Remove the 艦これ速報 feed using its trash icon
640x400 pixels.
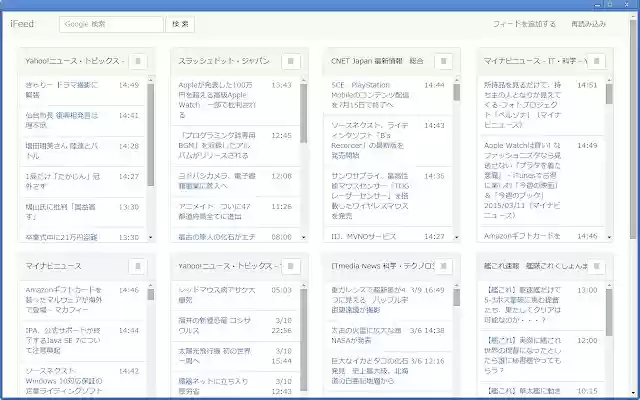[x=596, y=266]
